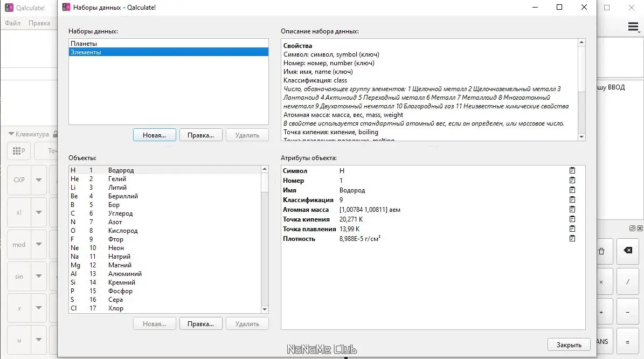644x359 pixels.
Task: Click Новая under the data sets list
Action: [x=155, y=135]
